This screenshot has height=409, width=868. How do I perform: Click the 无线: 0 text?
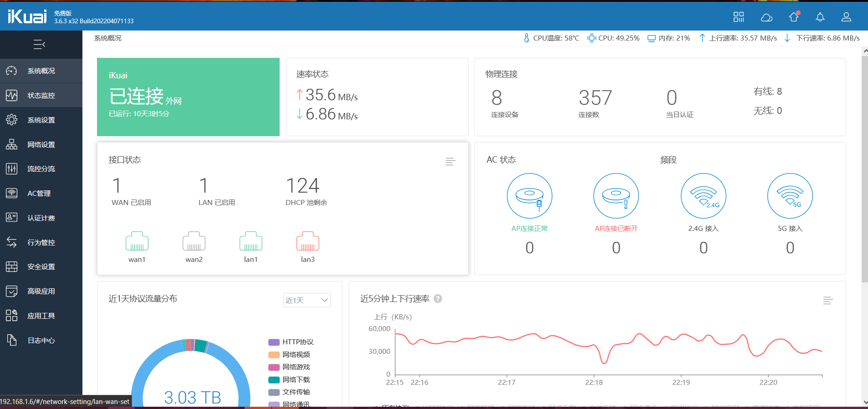click(768, 111)
